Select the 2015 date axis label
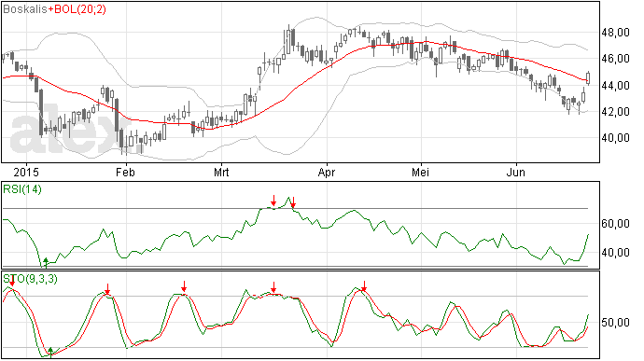The image size is (644, 361). (x=26, y=172)
